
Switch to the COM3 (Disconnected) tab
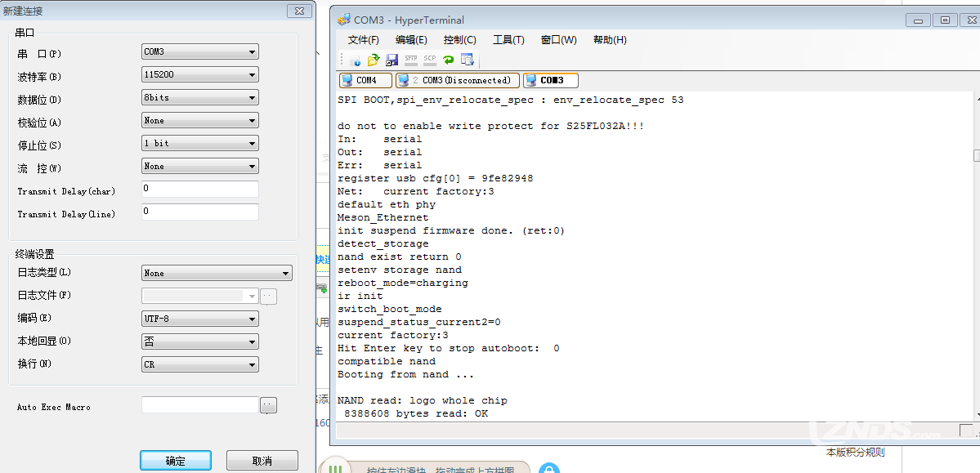coord(459,81)
